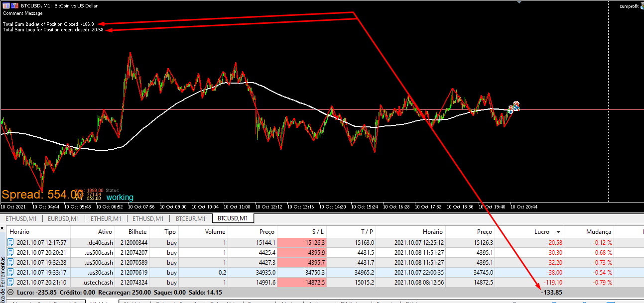Switch to the EURUSD,M1 chart tab
The width and height of the screenshot is (644, 303).
[x=63, y=218]
